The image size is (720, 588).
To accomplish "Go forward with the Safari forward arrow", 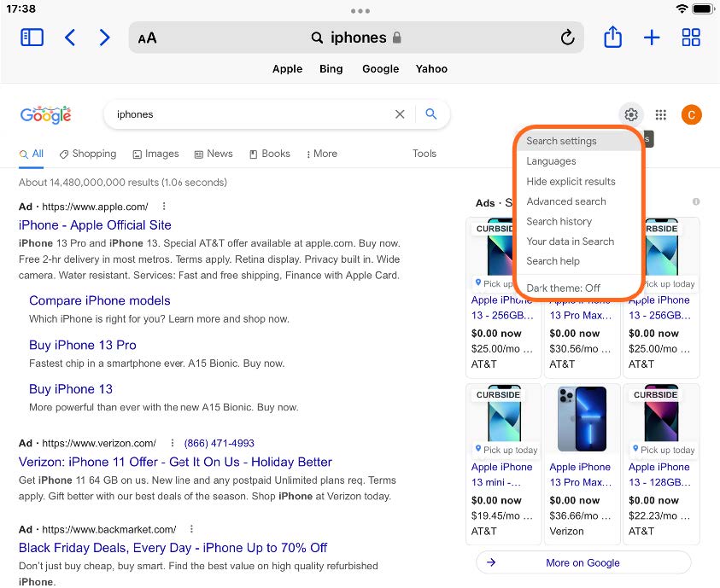I will point(105,38).
